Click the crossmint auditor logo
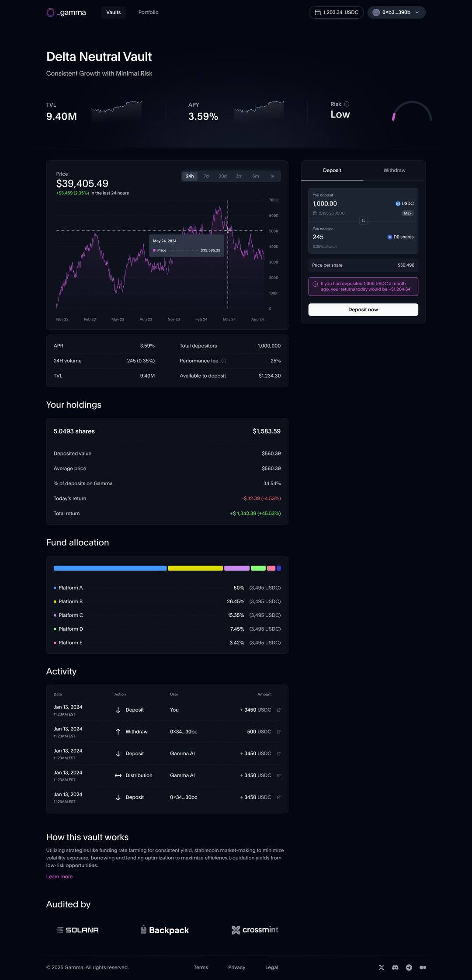The width and height of the screenshot is (472, 980). pos(255,930)
